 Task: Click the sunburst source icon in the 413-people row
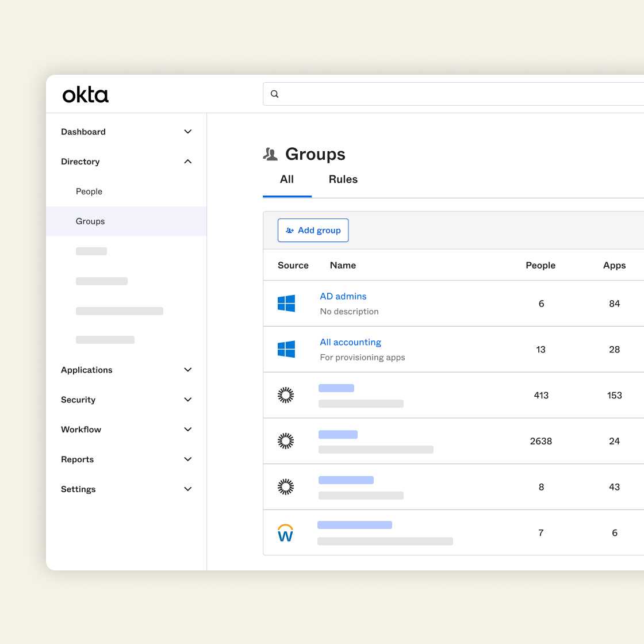(x=286, y=395)
